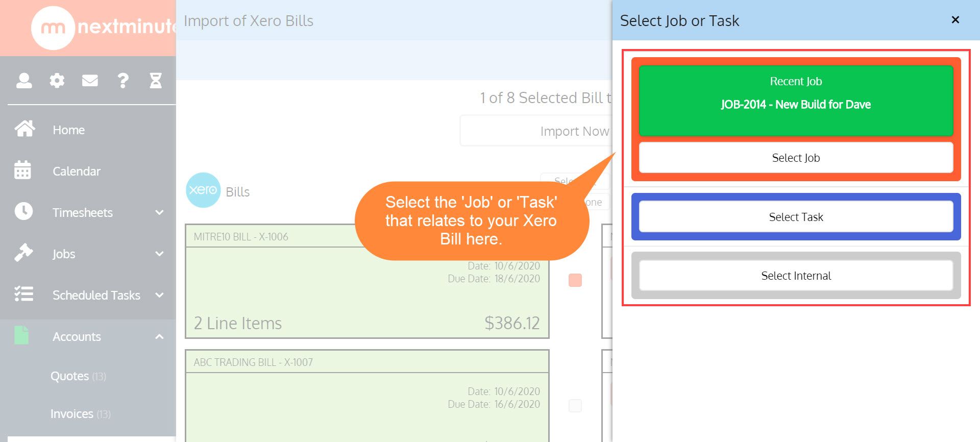This screenshot has width=980, height=442.
Task: Click the 'Import of Xero Bills' heading
Action: pyautogui.click(x=249, y=21)
